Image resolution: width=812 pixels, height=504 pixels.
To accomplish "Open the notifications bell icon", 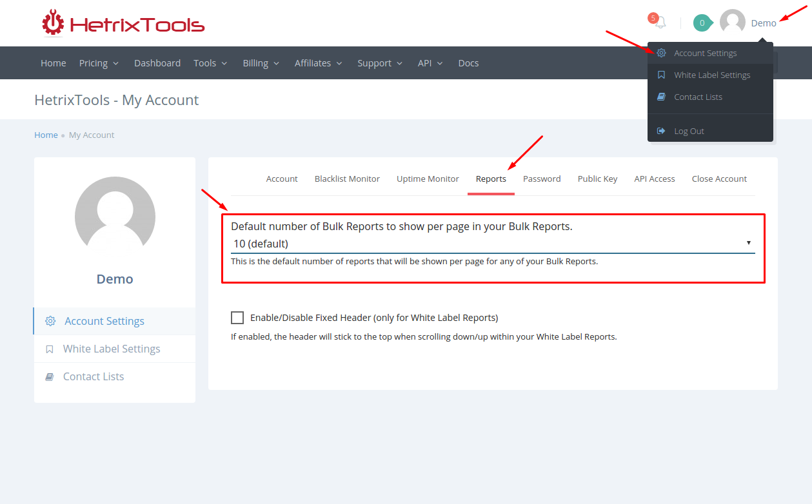I will (660, 23).
